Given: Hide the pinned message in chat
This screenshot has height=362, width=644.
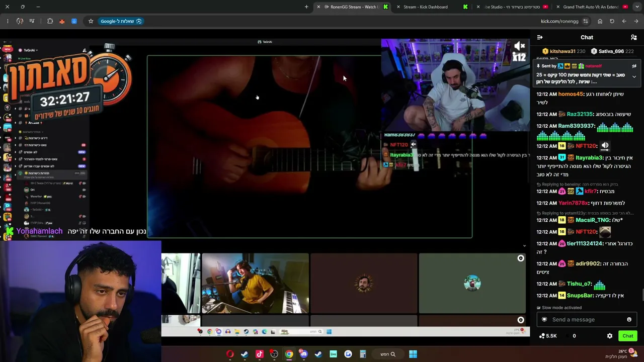Looking at the screenshot, I should click(634, 66).
